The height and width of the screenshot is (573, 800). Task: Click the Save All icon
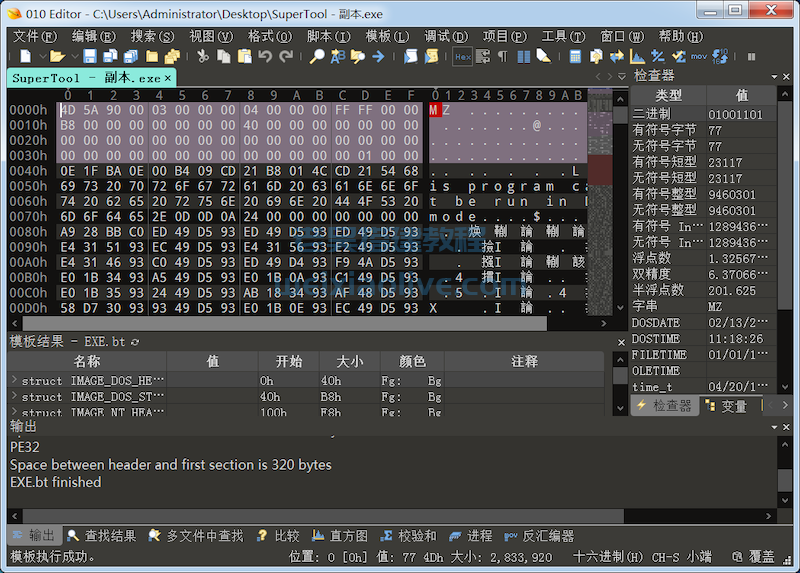point(131,56)
